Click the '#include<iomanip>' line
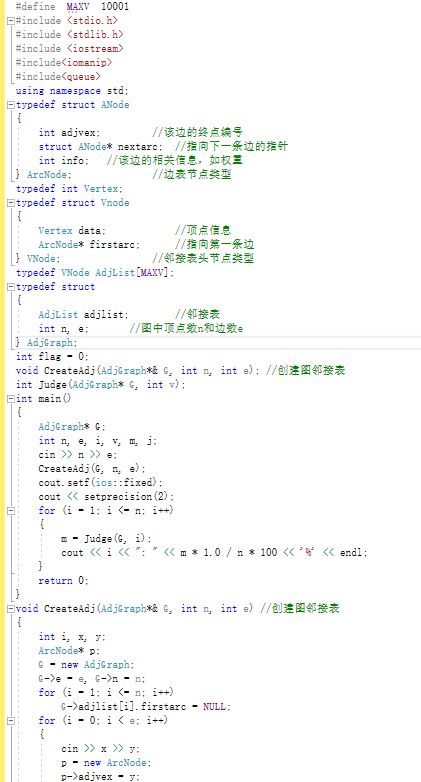This screenshot has width=421, height=782. (x=64, y=63)
